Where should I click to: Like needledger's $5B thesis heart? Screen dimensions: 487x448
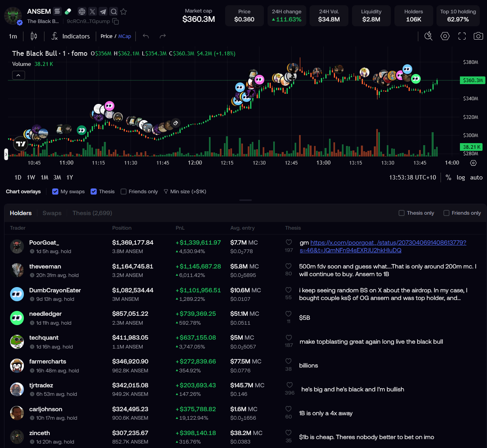[288, 314]
